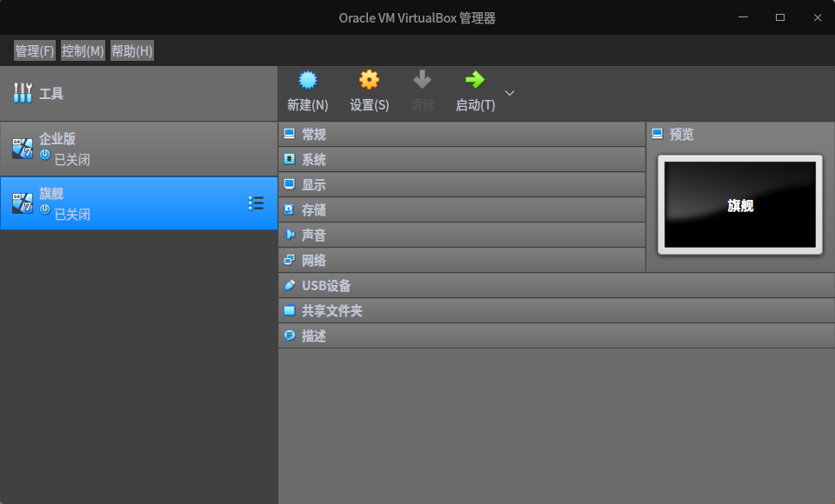Open the 管理(F) menu
This screenshot has height=504, width=835.
(32, 50)
